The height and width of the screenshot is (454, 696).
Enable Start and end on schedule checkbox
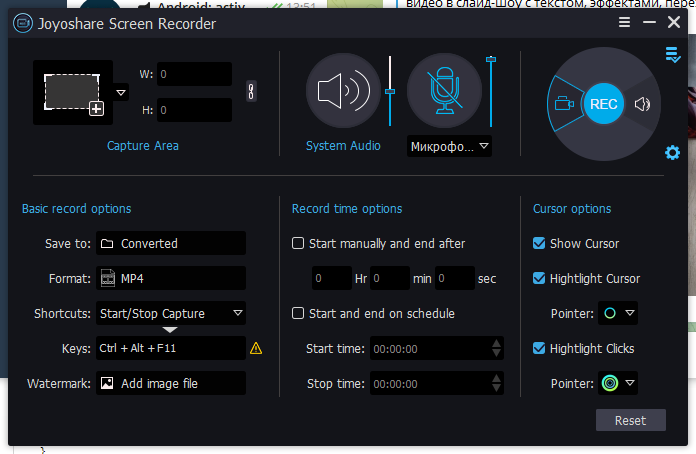click(x=298, y=313)
